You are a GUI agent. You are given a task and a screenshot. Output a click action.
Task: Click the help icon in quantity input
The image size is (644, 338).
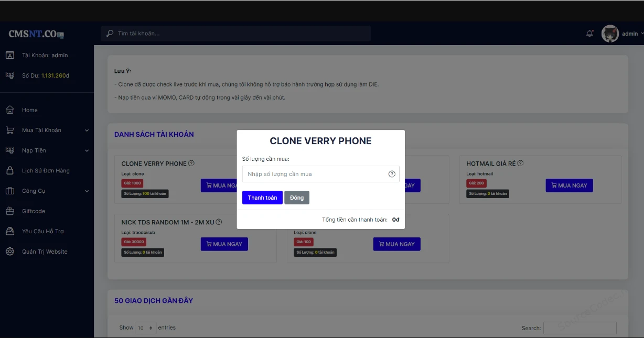[x=392, y=174]
